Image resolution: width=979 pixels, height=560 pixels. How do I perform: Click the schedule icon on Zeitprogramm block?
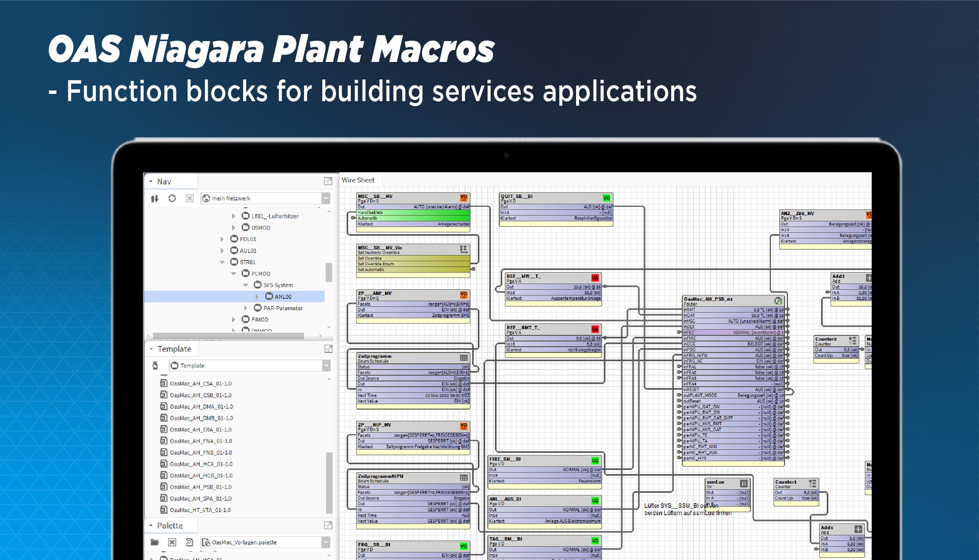point(464,358)
